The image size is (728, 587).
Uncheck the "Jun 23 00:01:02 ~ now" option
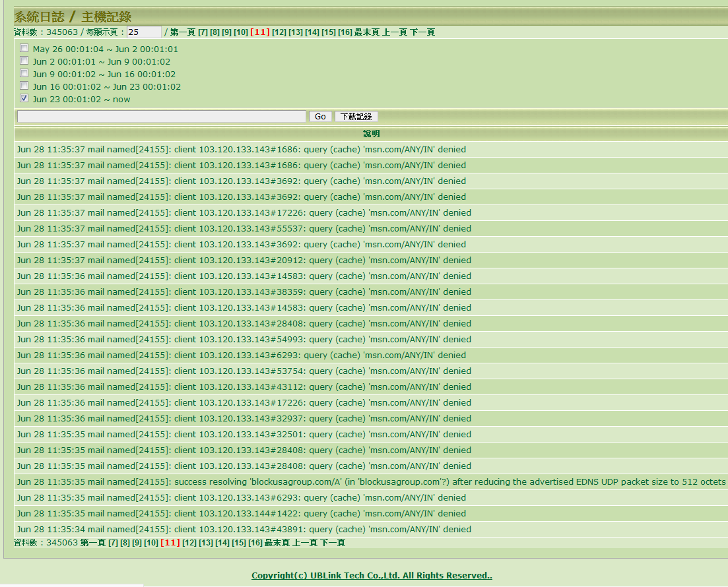[24, 98]
